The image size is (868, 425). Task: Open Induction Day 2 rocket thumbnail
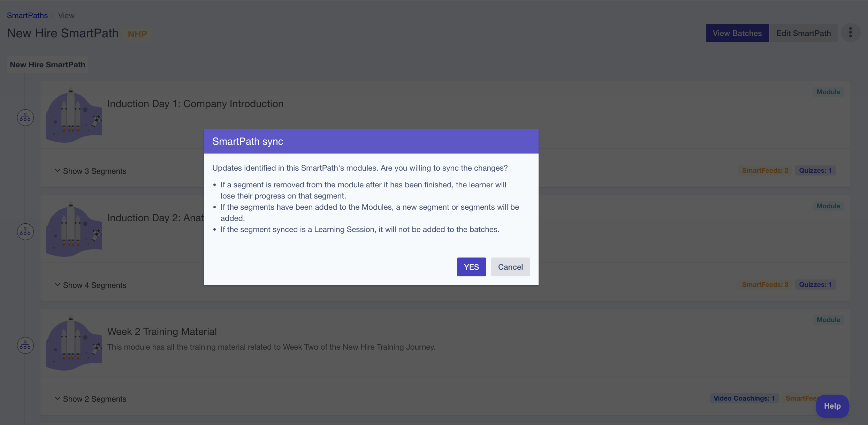[74, 229]
